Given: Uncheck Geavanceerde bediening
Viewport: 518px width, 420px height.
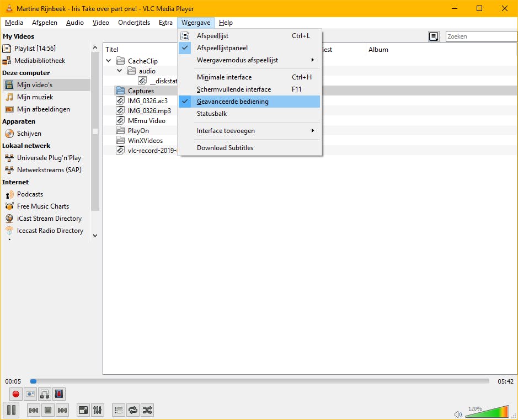Looking at the screenshot, I should (249, 102).
